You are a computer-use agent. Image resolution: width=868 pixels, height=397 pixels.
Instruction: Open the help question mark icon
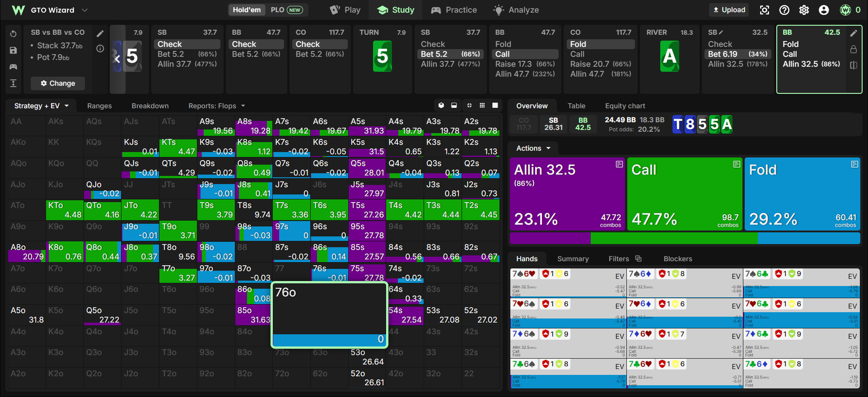pos(784,10)
